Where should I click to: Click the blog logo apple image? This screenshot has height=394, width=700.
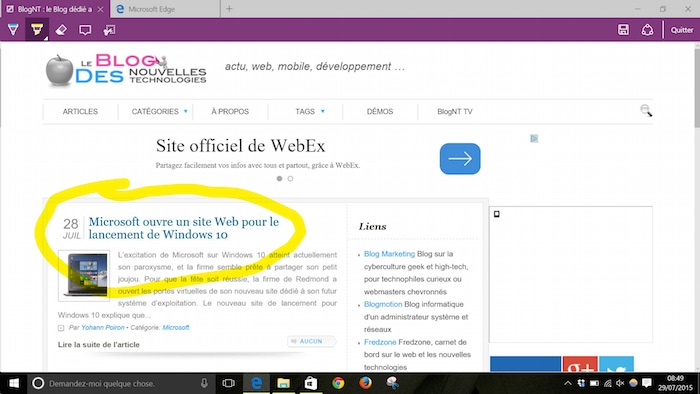point(59,71)
